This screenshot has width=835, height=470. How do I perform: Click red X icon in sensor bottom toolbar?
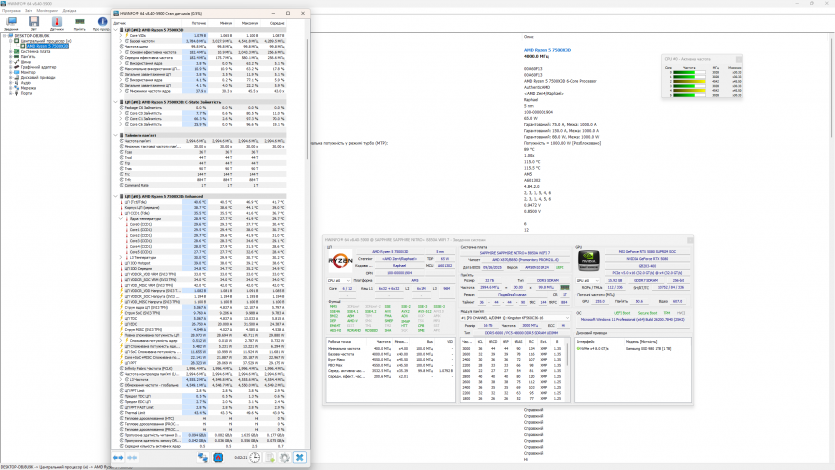(298, 457)
